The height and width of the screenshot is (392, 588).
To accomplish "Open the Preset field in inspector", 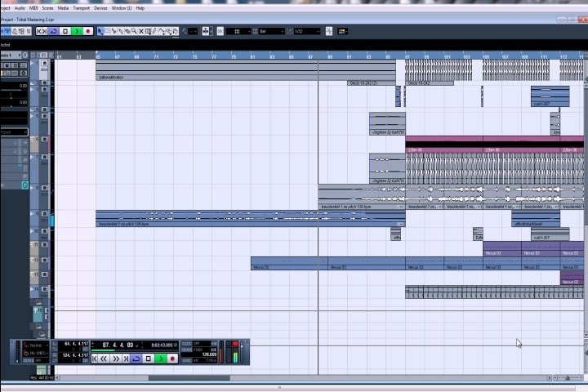I will coord(14,132).
